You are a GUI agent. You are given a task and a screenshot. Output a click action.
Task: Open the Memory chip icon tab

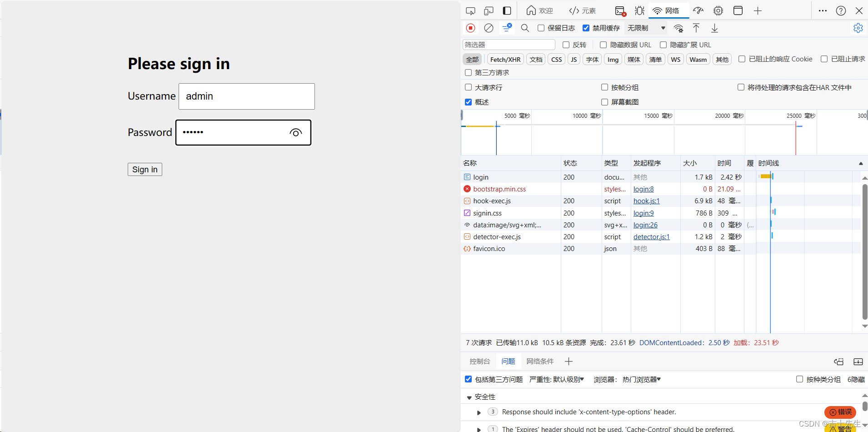pyautogui.click(x=718, y=10)
